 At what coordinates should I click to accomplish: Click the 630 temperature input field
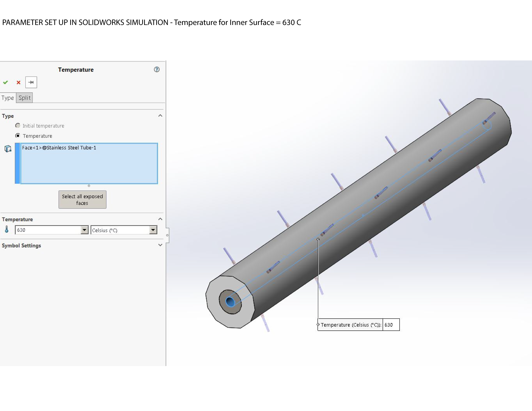tap(48, 230)
